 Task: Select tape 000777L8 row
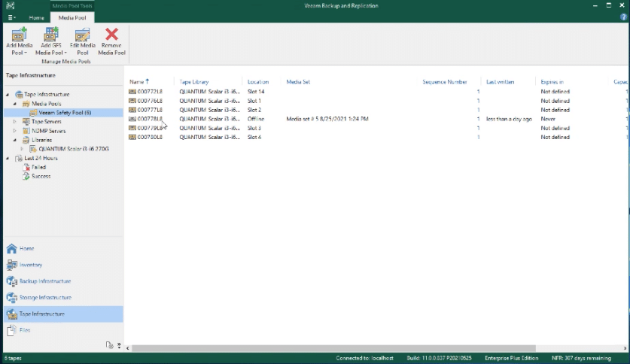[x=376, y=110]
